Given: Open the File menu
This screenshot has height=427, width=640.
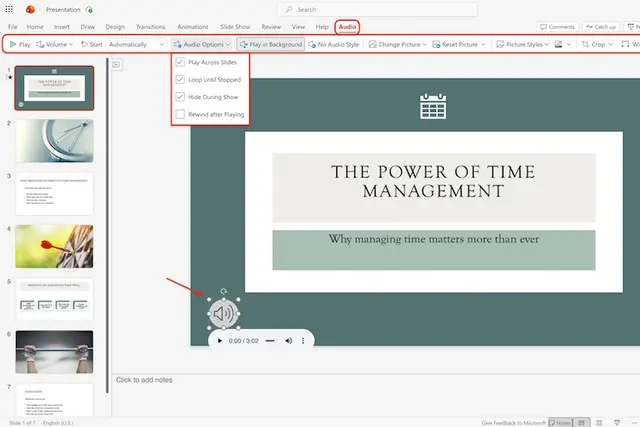Looking at the screenshot, I should tap(13, 27).
